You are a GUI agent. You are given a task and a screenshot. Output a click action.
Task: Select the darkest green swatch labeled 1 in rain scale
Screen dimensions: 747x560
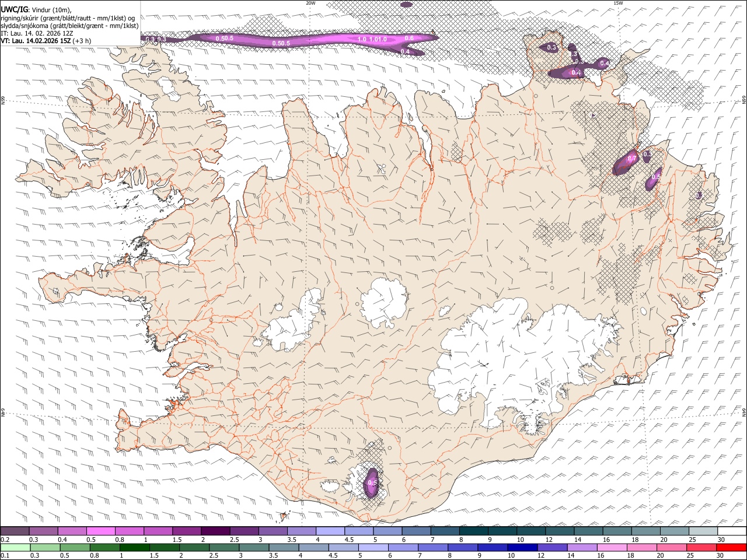click(x=134, y=547)
